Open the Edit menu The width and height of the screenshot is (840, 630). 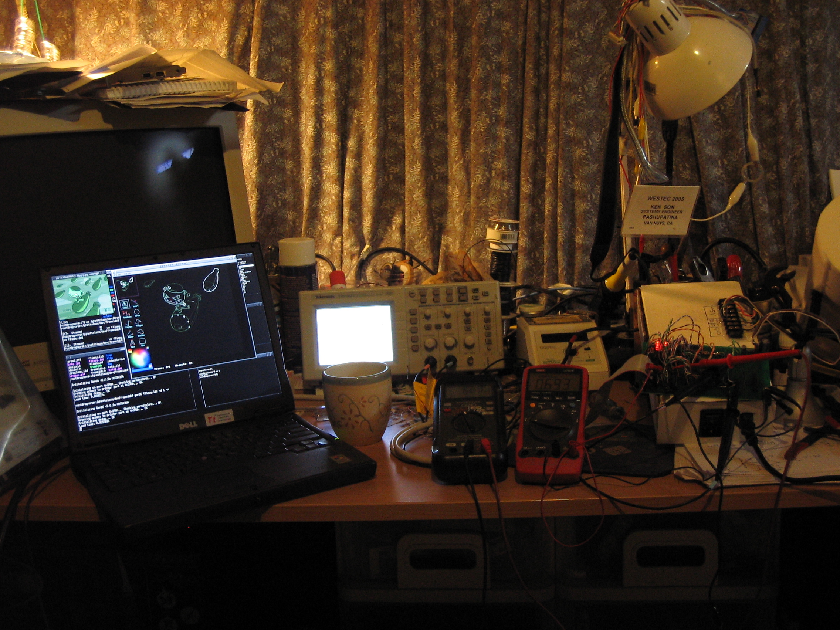pyautogui.click(x=128, y=274)
